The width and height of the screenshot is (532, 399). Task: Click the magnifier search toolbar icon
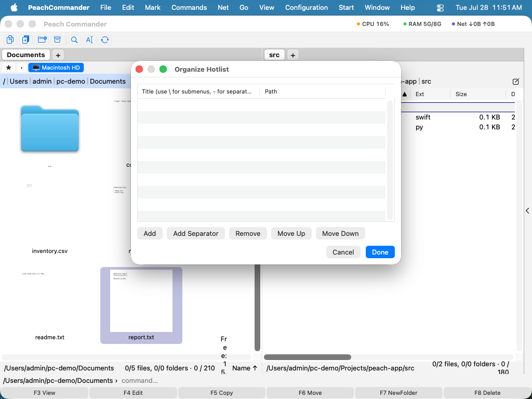(x=74, y=39)
